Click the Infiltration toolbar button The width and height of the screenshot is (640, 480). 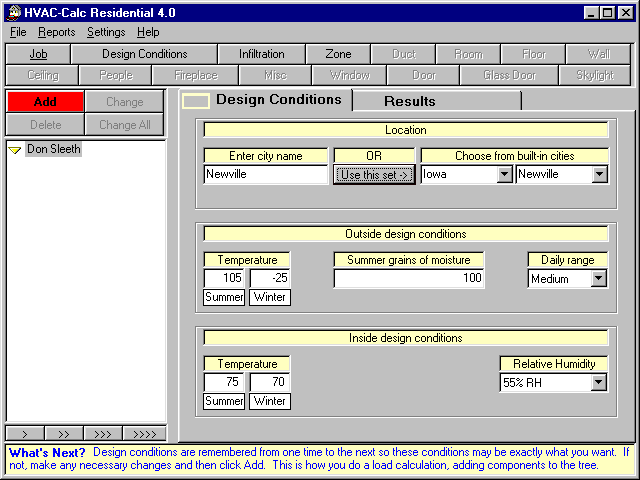[262, 54]
